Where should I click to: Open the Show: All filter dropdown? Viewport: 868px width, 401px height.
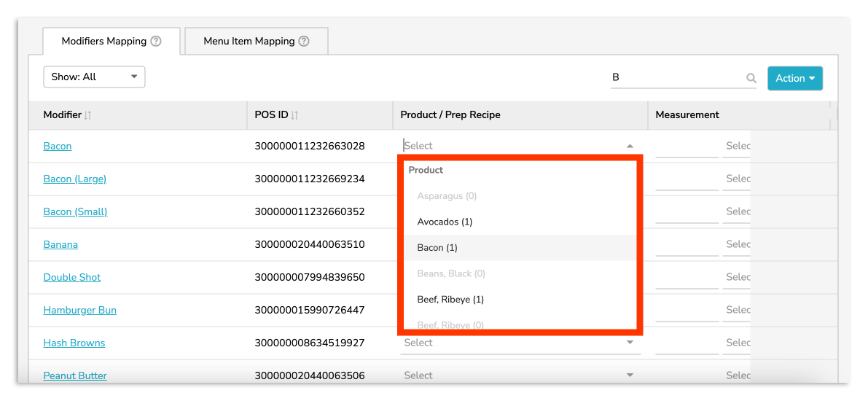[x=94, y=77]
